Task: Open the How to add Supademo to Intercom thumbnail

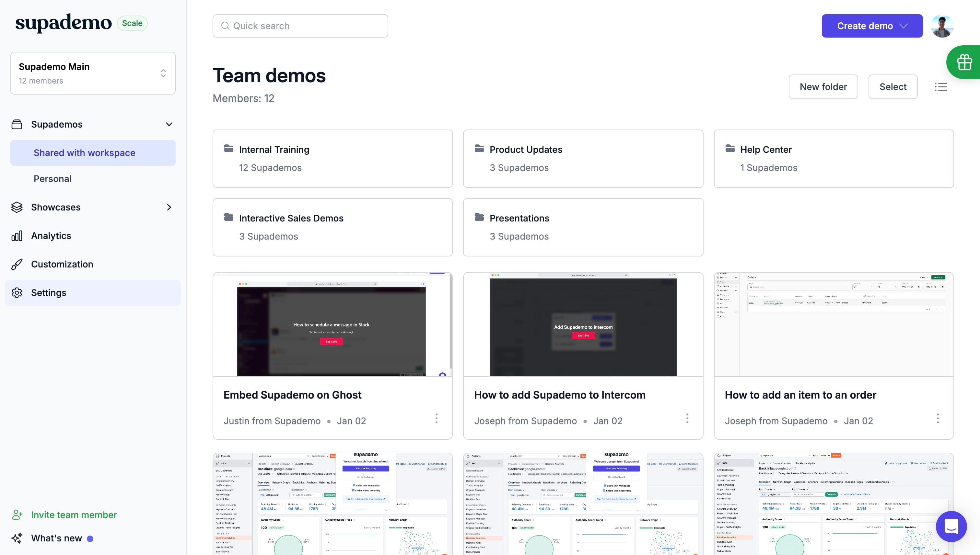Action: click(x=583, y=324)
